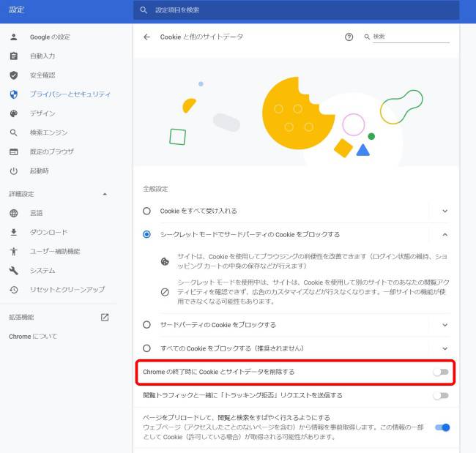
Task: Expand block third-party cookies chevron
Action: 445,325
